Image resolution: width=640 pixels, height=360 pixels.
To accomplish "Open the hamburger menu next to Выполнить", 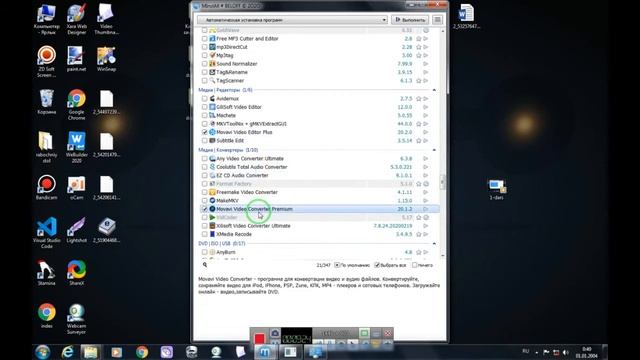I will tap(437, 20).
